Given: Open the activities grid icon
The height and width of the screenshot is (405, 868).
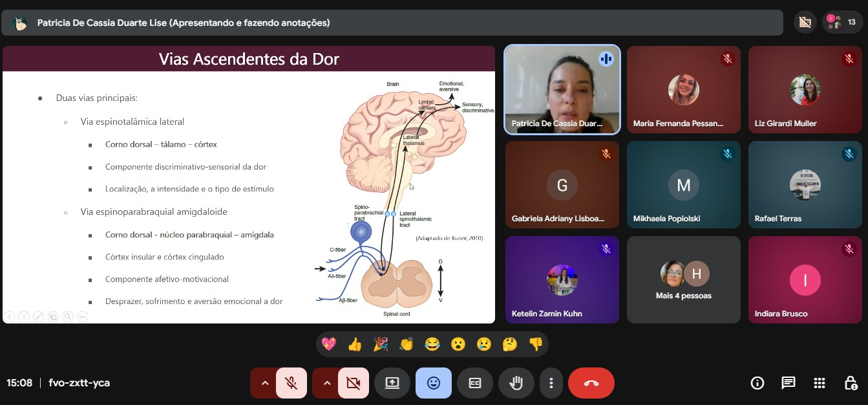Looking at the screenshot, I should point(819,383).
